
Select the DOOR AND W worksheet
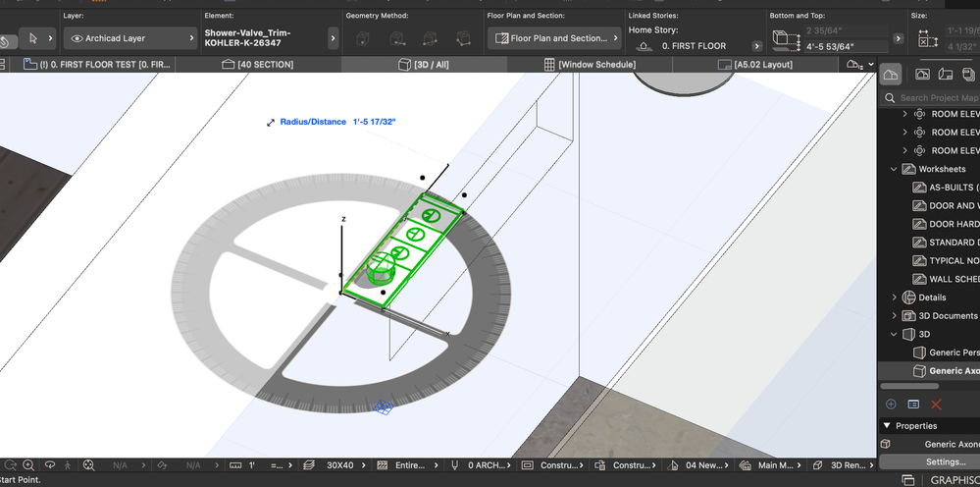click(x=945, y=205)
